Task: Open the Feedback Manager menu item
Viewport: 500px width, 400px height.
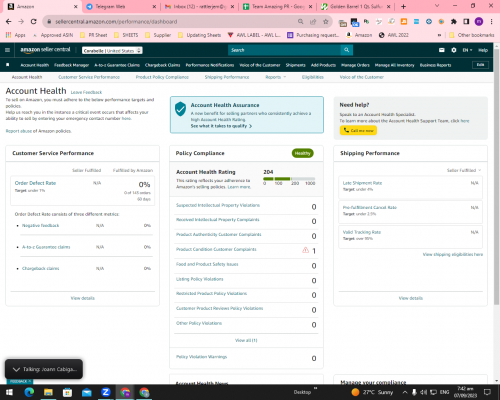Action: pos(71,65)
